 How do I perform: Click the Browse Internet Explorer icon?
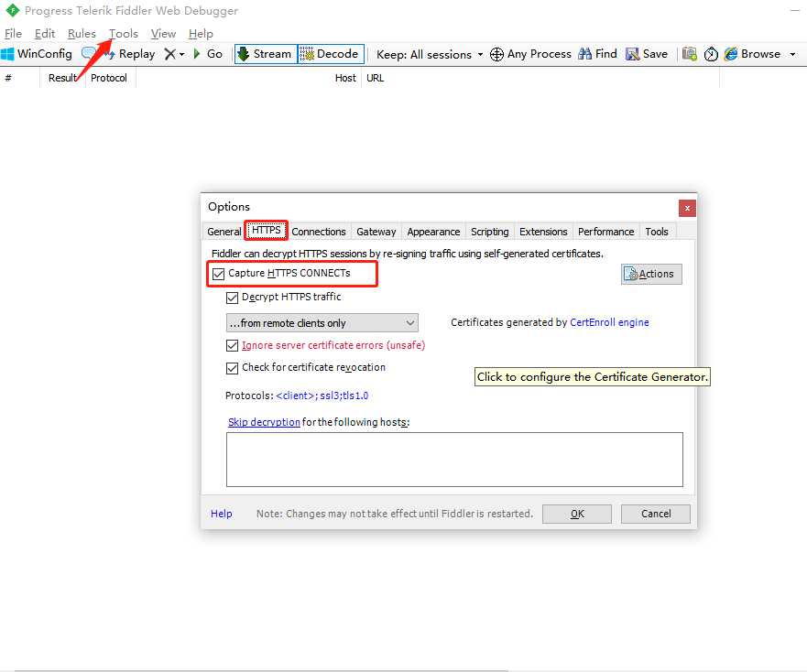click(731, 54)
